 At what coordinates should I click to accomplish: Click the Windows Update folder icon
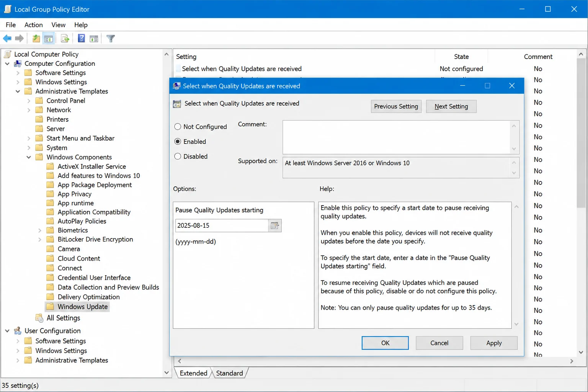[50, 307]
